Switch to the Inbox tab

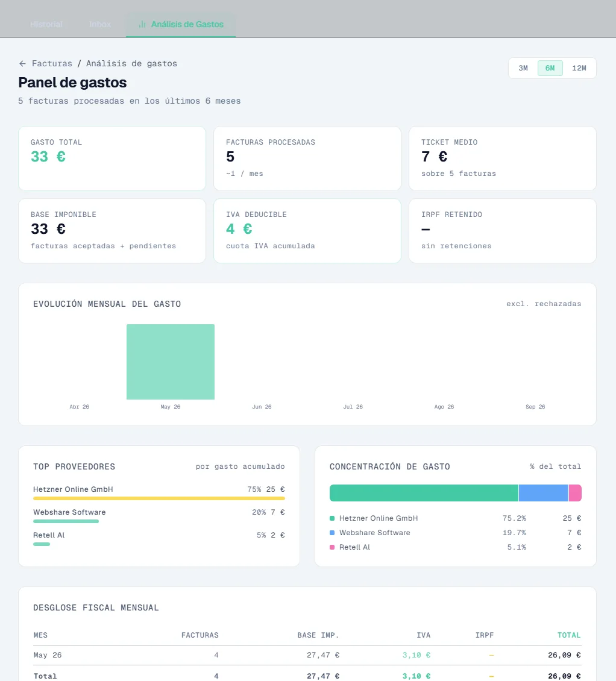[100, 24]
